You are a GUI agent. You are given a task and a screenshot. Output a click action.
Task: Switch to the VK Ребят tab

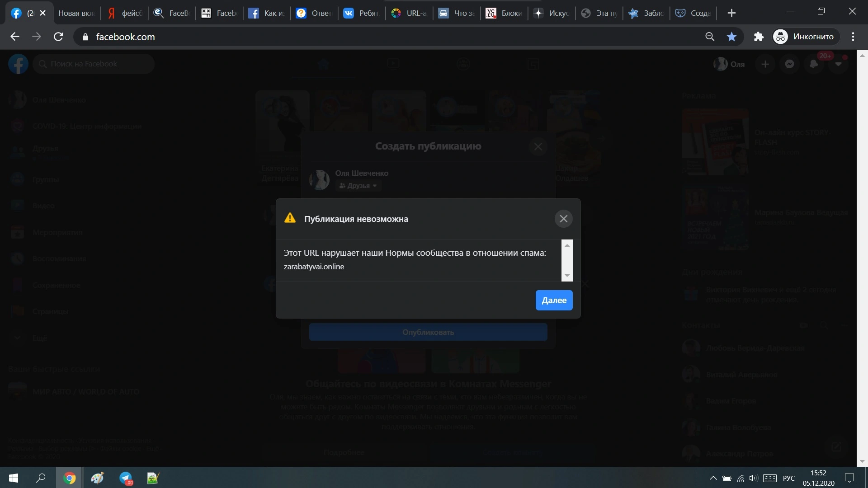(362, 13)
